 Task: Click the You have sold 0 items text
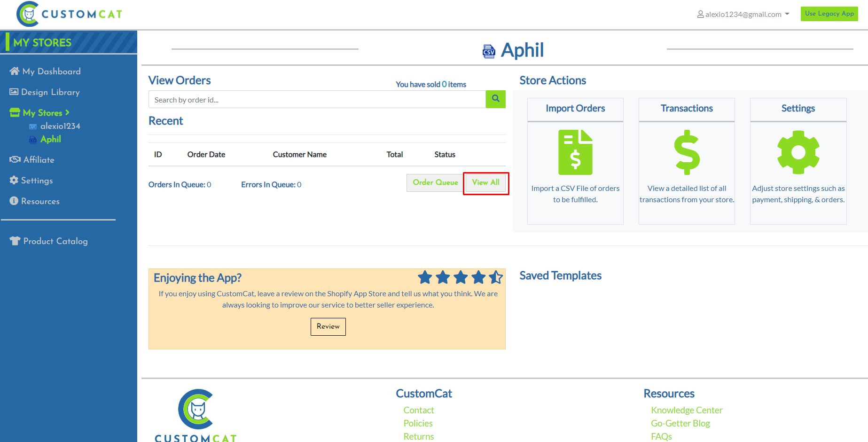coord(431,85)
